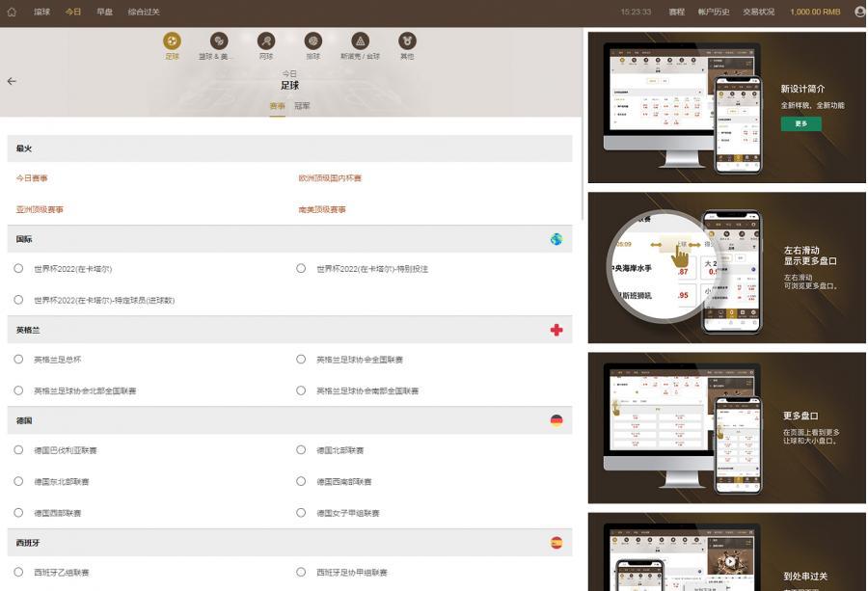Select the 德国巴伐利亚联赛 radio button
This screenshot has height=591, width=868.
coord(17,450)
